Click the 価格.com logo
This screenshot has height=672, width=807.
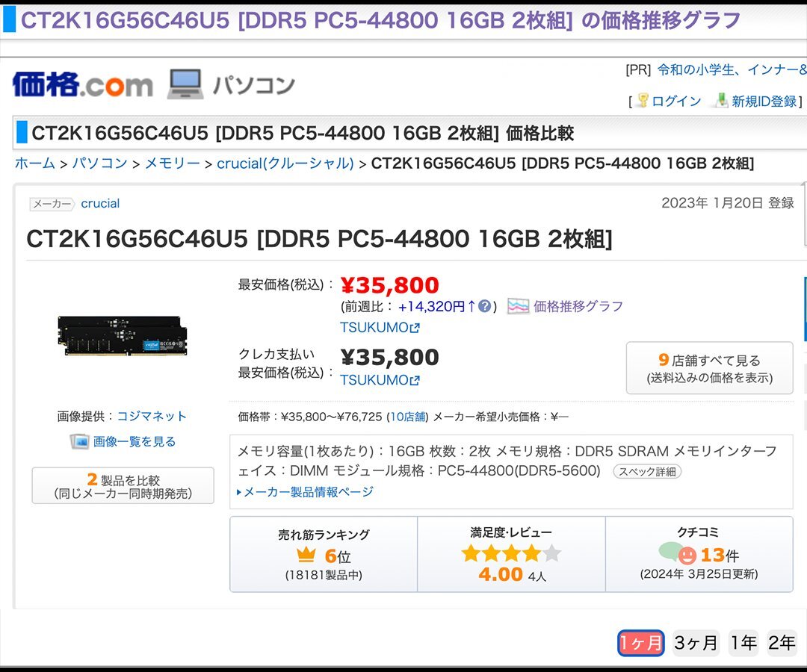click(x=83, y=84)
